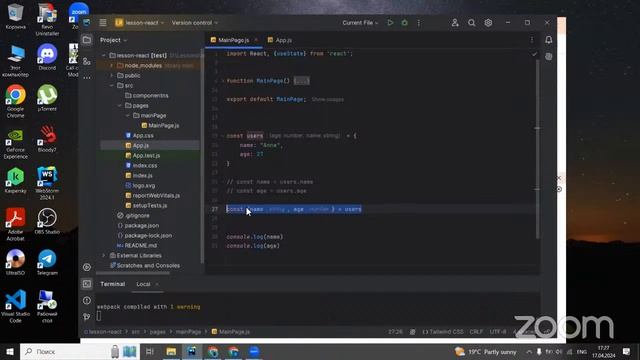Select the Local terminal tab
640x360 pixels.
pos(143,284)
